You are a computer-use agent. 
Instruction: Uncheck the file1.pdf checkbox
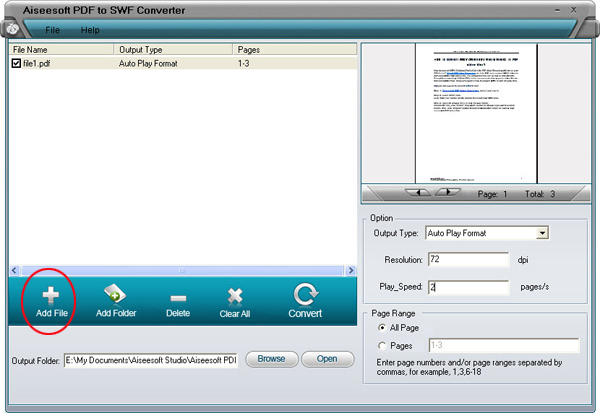pos(16,63)
